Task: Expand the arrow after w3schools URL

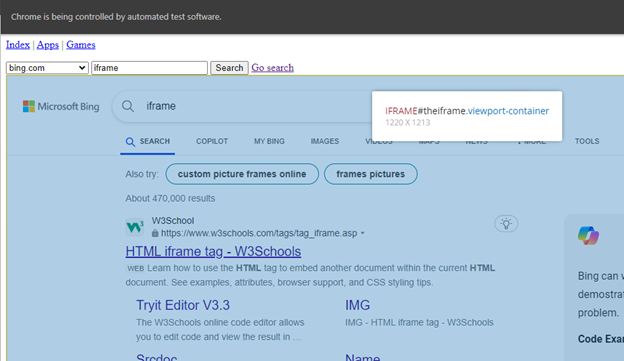Action: (363, 233)
